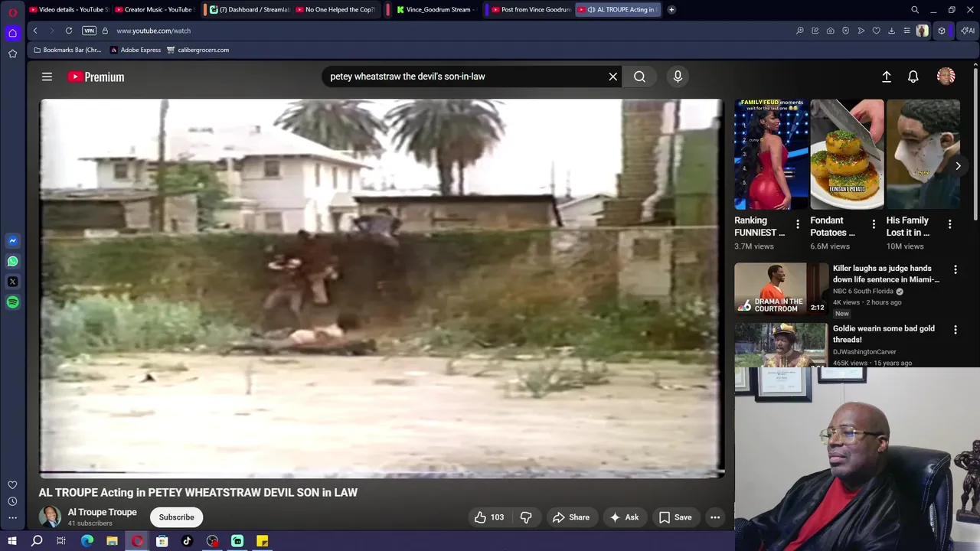Subscribe to Al Troupe Troupe

tap(176, 517)
